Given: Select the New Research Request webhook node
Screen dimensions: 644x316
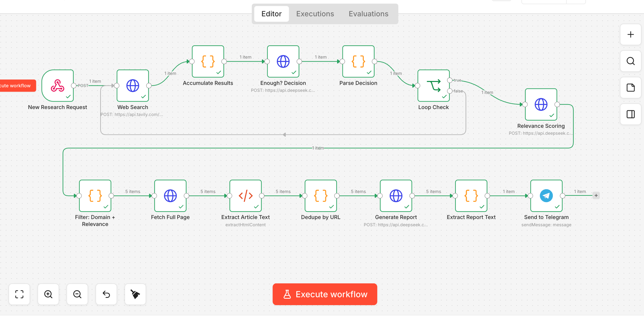Looking at the screenshot, I should pos(58,85).
